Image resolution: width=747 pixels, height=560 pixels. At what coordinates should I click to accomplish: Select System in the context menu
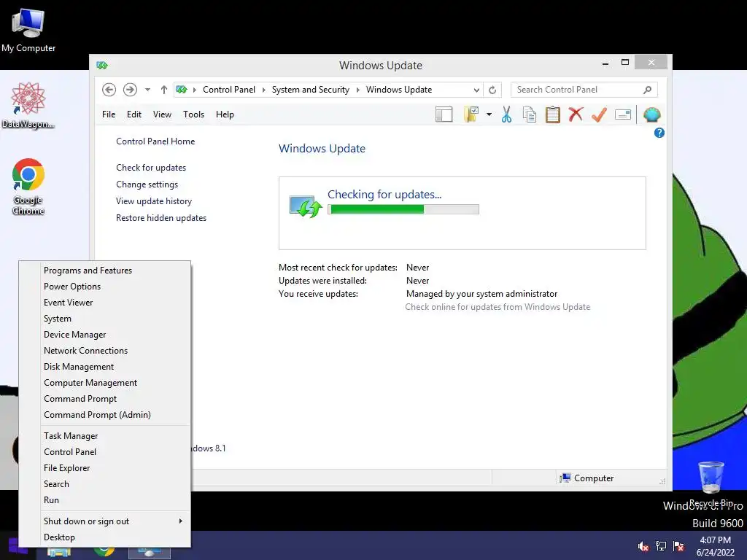click(57, 319)
